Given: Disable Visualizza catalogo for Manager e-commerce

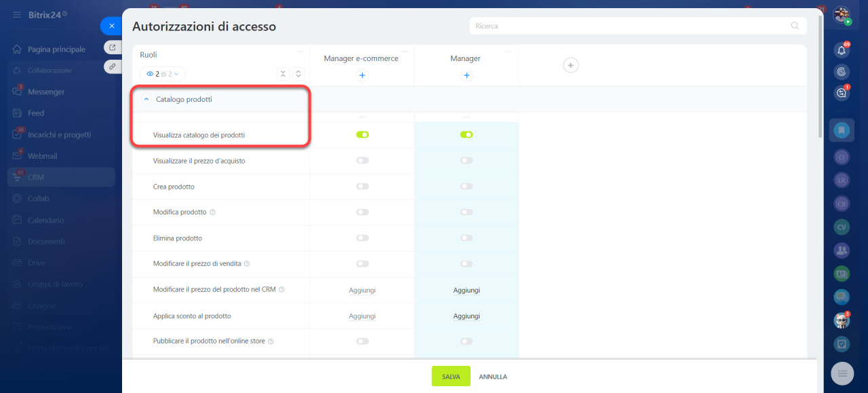Looking at the screenshot, I should (x=362, y=135).
